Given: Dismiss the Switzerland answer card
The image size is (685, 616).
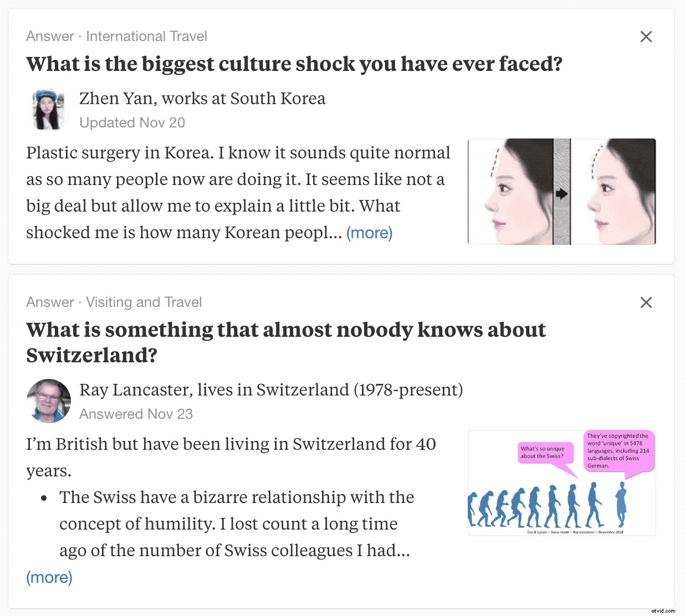Looking at the screenshot, I should coord(646,302).
